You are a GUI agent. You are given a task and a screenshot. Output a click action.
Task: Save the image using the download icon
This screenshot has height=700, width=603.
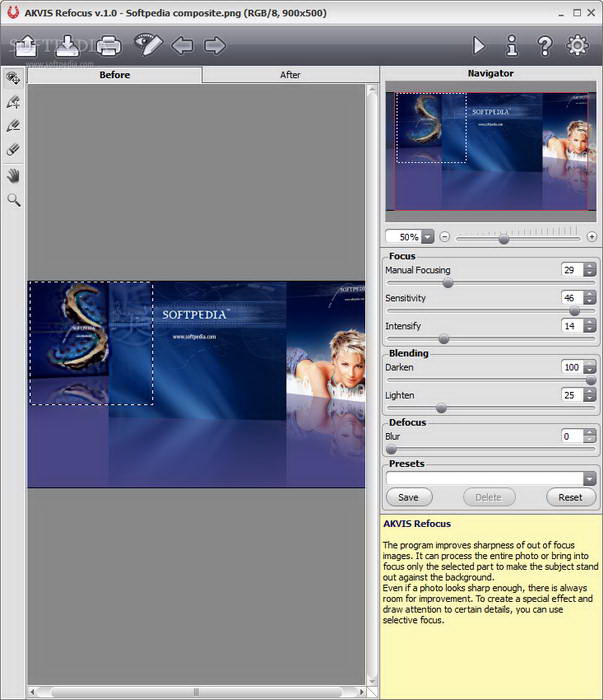click(67, 46)
